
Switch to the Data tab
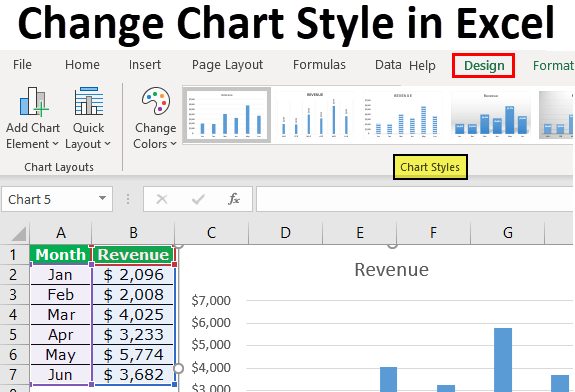[388, 65]
